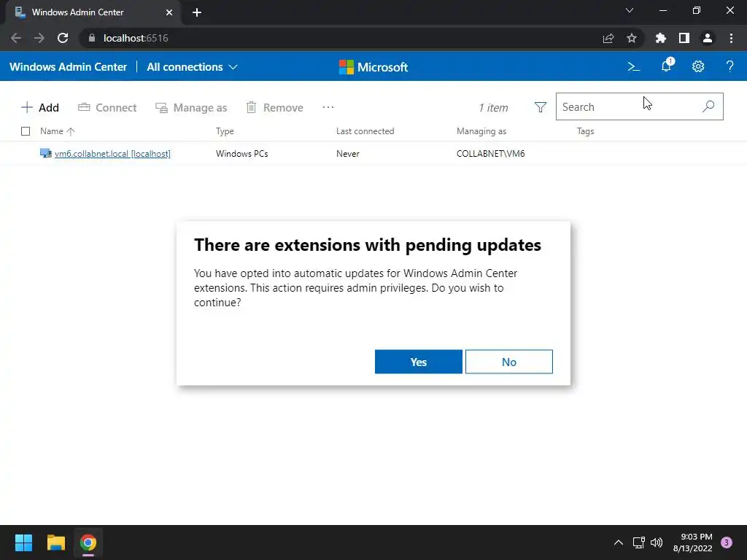Open Chrome three-dot menu
The image size is (747, 560).
coord(731,38)
